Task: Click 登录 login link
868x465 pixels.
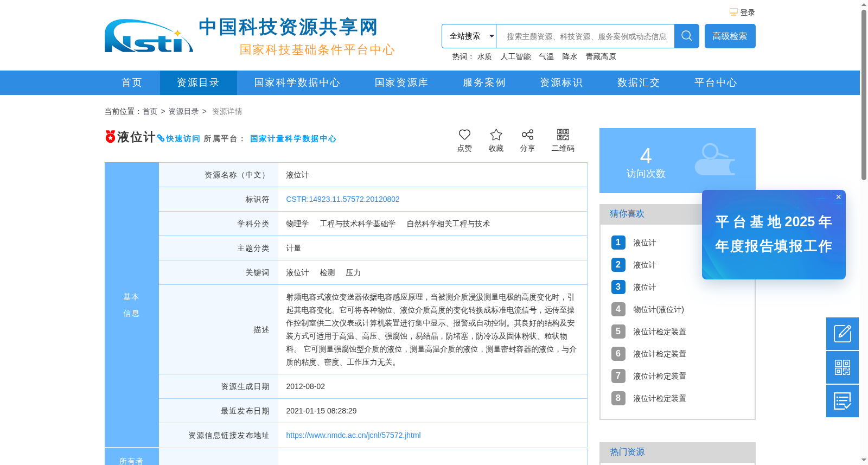Action: pyautogui.click(x=748, y=12)
